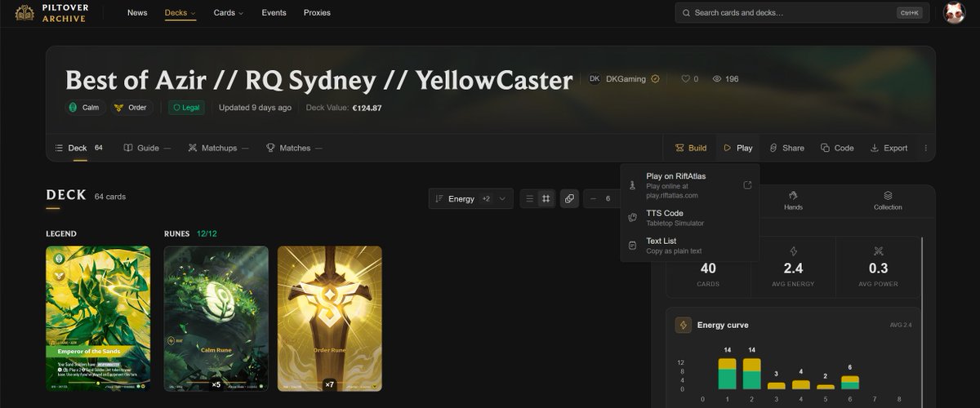Click the Energy curve lightning icon

click(x=683, y=325)
